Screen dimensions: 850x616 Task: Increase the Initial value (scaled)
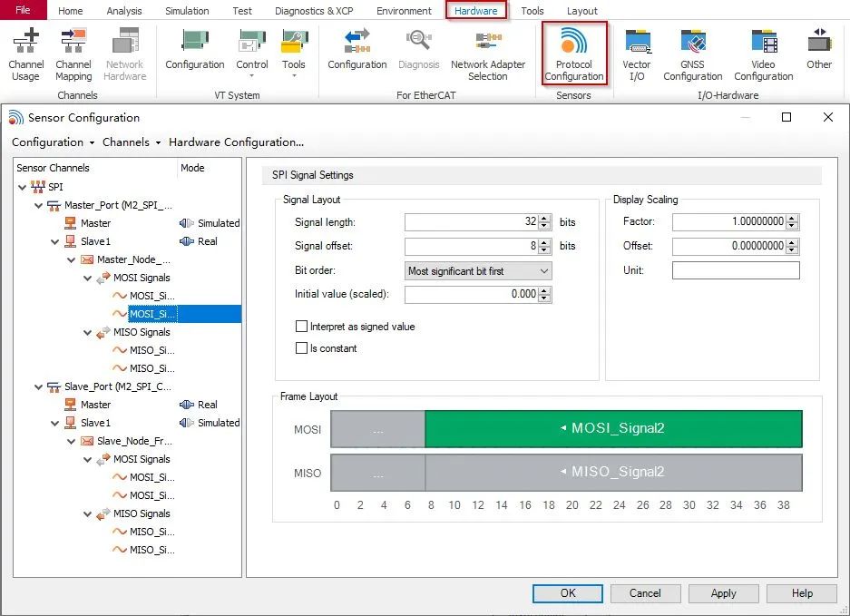545,290
